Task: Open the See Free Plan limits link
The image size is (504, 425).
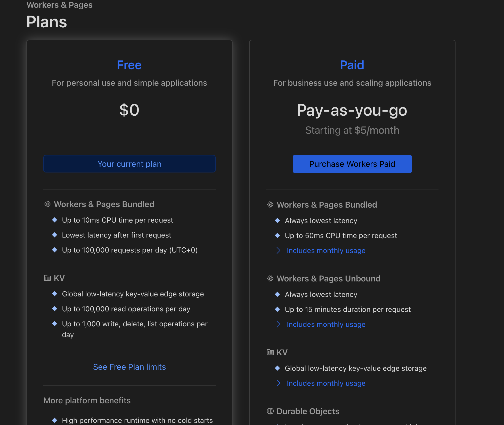Action: click(129, 367)
